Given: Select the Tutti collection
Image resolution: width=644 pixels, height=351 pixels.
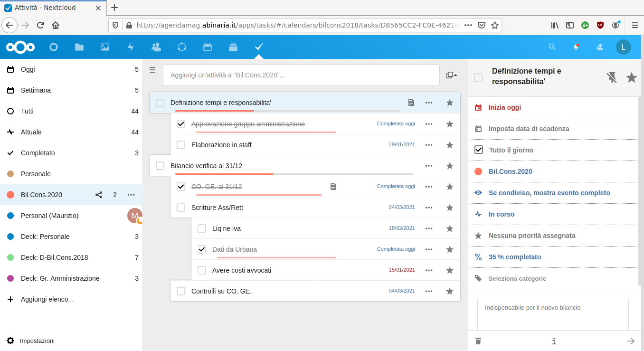Looking at the screenshot, I should pos(71,111).
